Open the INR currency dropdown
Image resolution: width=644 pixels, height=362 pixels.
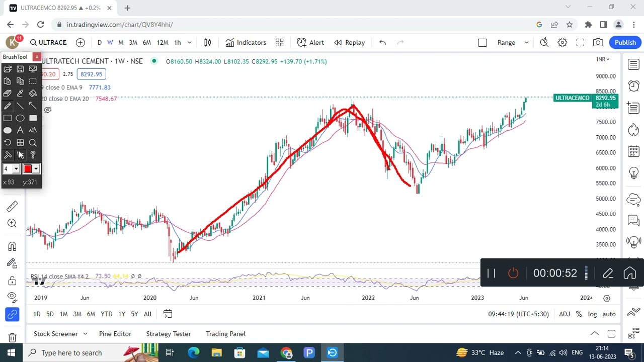pos(603,59)
